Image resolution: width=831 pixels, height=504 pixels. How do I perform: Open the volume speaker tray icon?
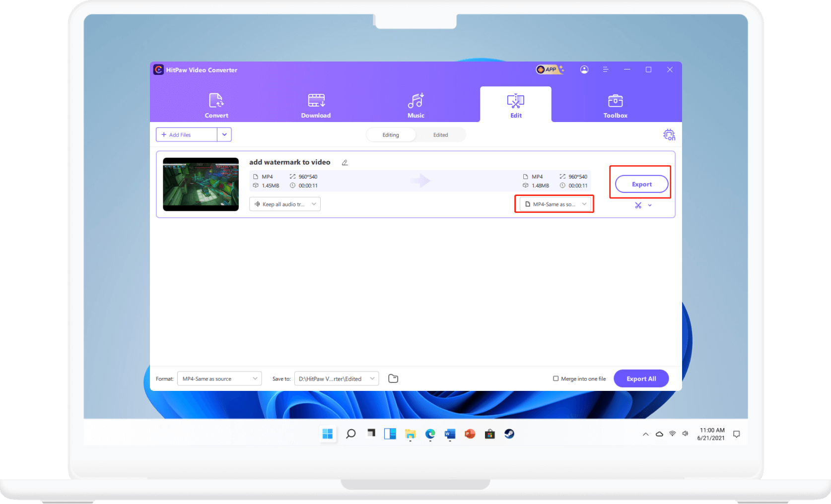(685, 434)
